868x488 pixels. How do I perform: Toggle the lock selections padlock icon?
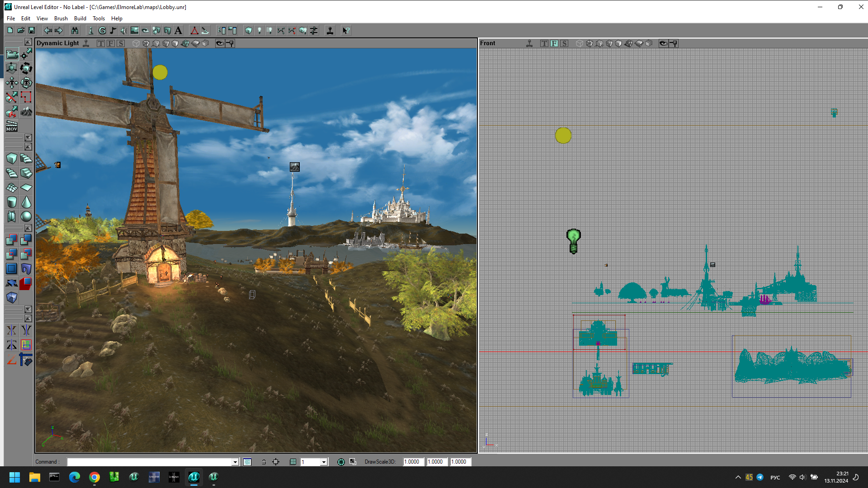point(264,462)
